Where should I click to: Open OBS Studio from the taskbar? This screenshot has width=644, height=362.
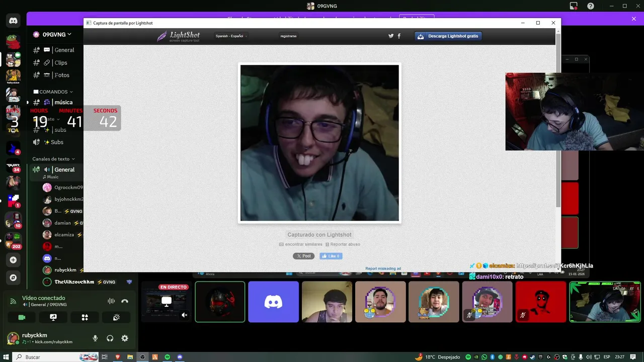(142, 357)
